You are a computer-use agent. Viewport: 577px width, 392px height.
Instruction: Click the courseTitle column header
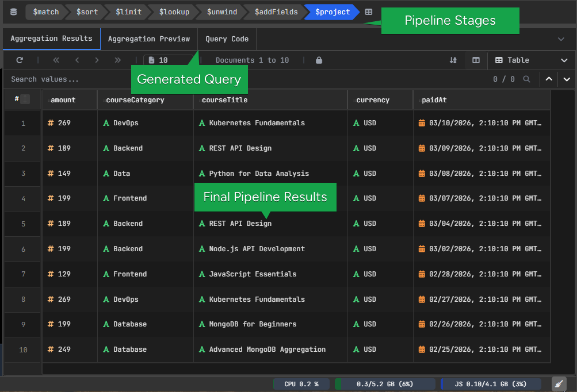(270, 100)
